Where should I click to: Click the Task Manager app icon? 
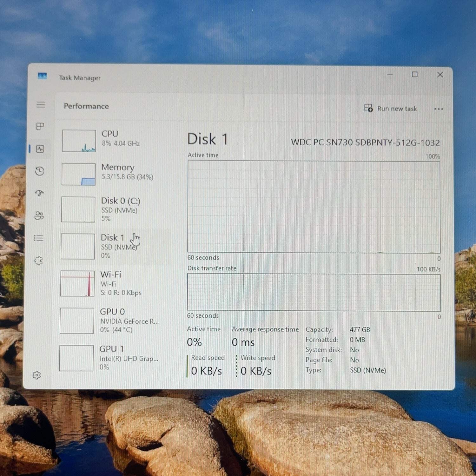(x=42, y=76)
